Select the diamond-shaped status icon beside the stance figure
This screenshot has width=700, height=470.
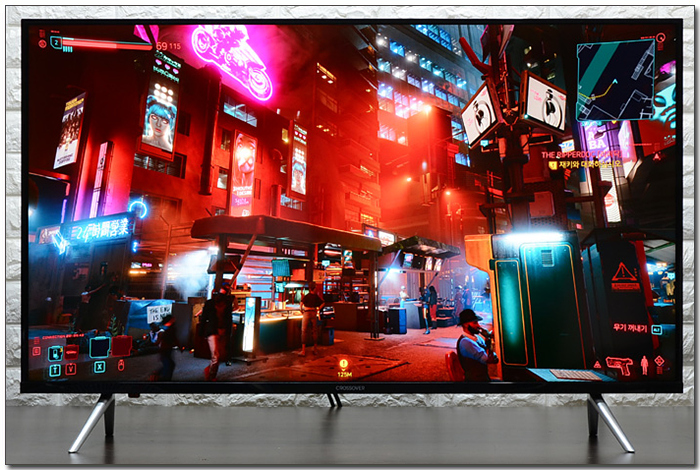click(x=659, y=361)
